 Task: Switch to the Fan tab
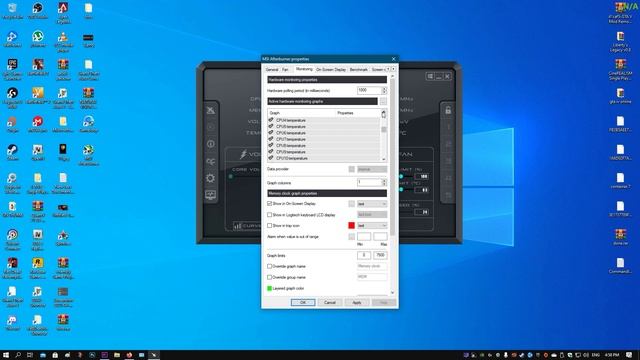285,70
